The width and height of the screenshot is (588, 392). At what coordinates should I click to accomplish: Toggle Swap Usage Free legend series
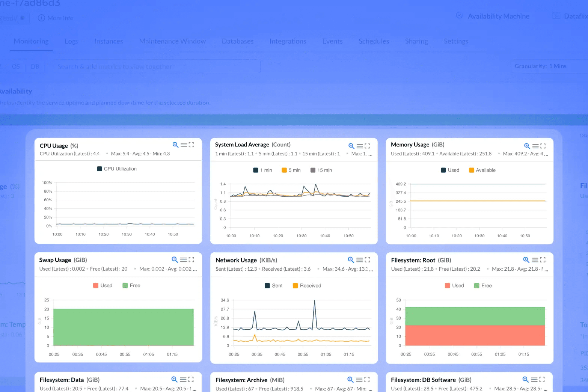click(x=131, y=285)
